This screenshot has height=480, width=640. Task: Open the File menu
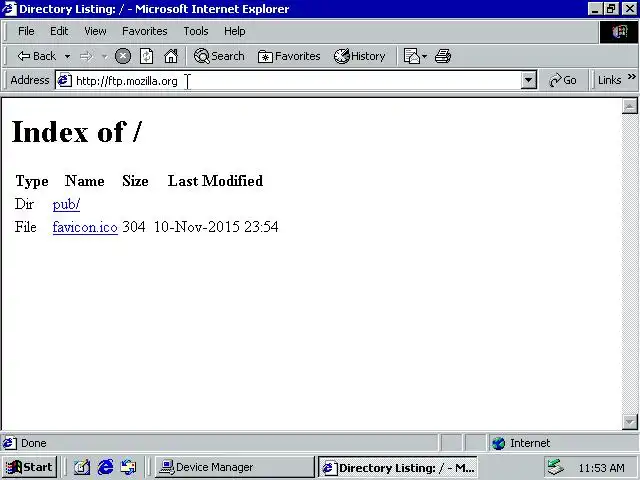coord(26,31)
